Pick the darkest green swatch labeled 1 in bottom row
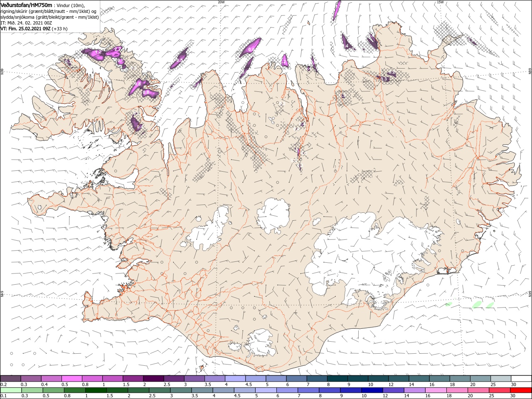The width and height of the screenshot is (532, 399). [96, 390]
